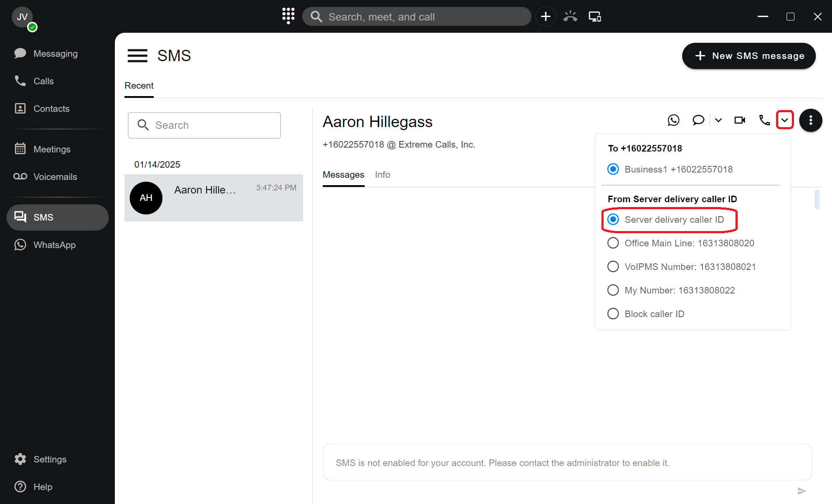
Task: Click the WhatsApp icon in contact header
Action: click(x=673, y=120)
